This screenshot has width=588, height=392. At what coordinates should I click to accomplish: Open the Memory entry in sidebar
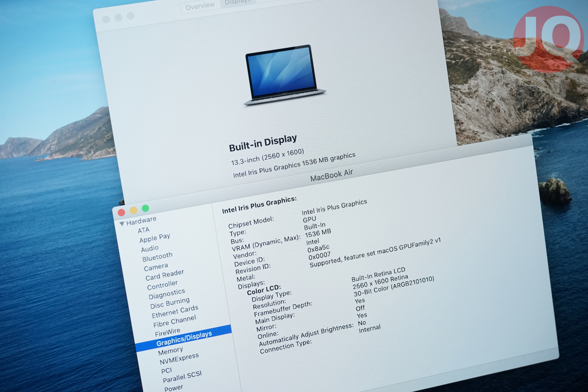coord(171,351)
